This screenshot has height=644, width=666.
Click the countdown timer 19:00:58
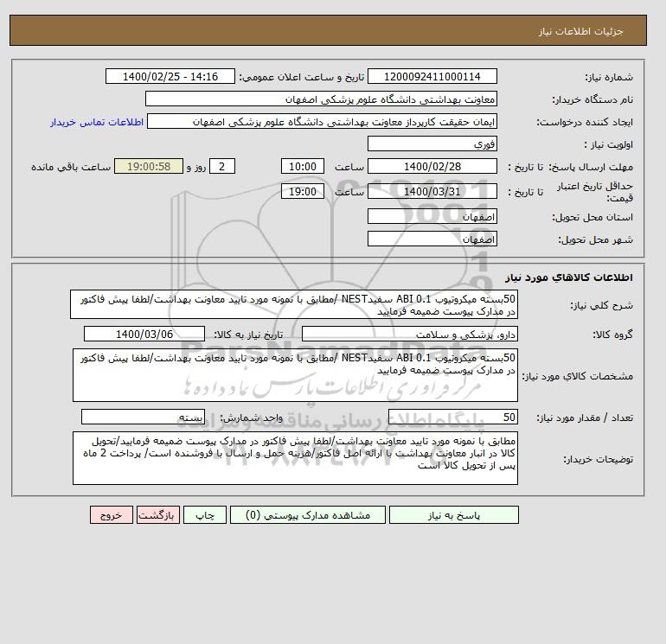[x=149, y=167]
